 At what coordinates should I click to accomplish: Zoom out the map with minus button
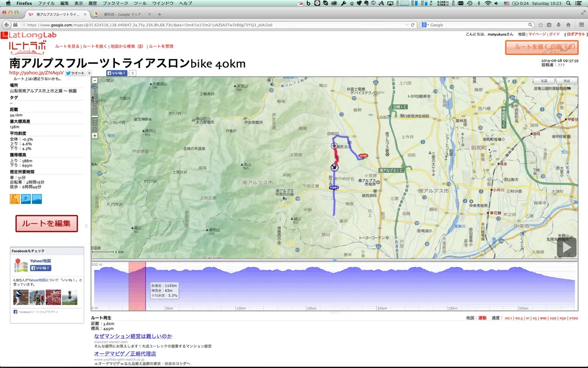95,80
